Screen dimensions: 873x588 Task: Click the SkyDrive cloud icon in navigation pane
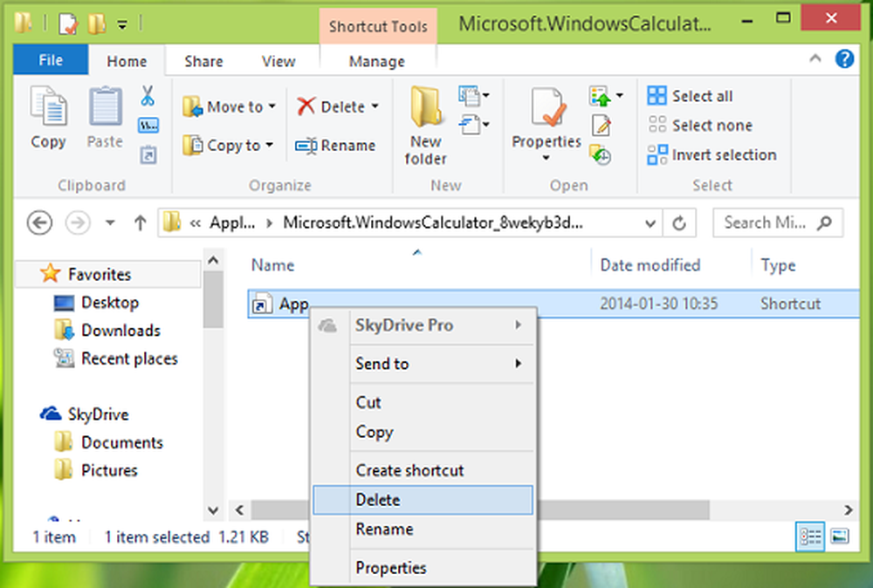51,414
